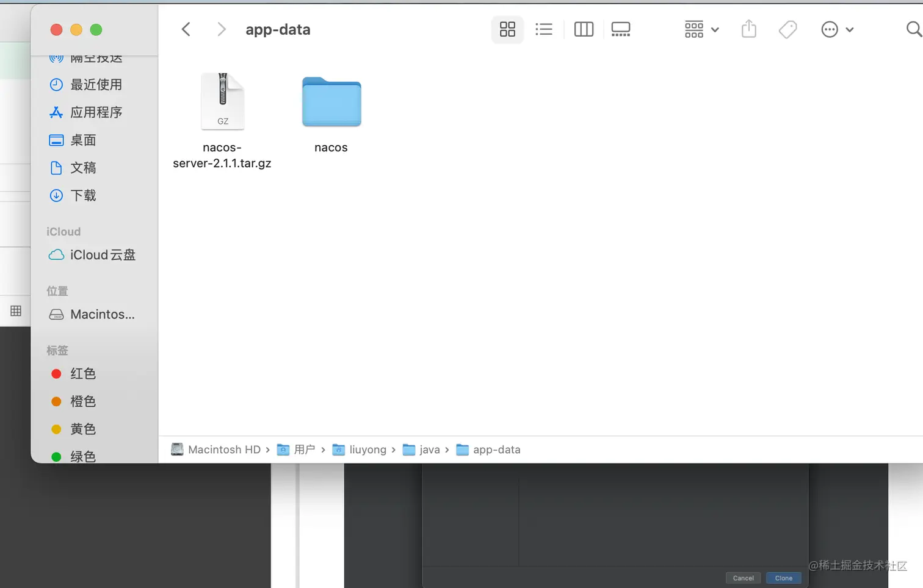Click the Tags toolbar icon
The image size is (923, 588).
pos(788,29)
